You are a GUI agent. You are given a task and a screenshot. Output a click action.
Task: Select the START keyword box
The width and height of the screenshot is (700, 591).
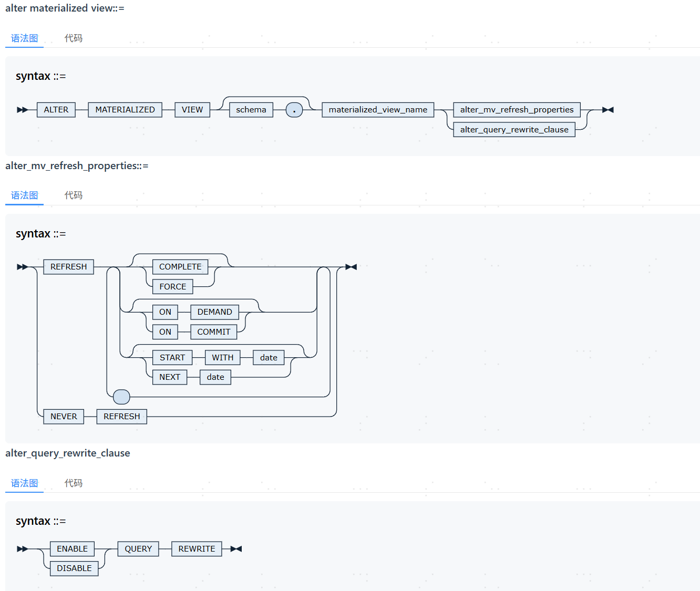(x=172, y=358)
